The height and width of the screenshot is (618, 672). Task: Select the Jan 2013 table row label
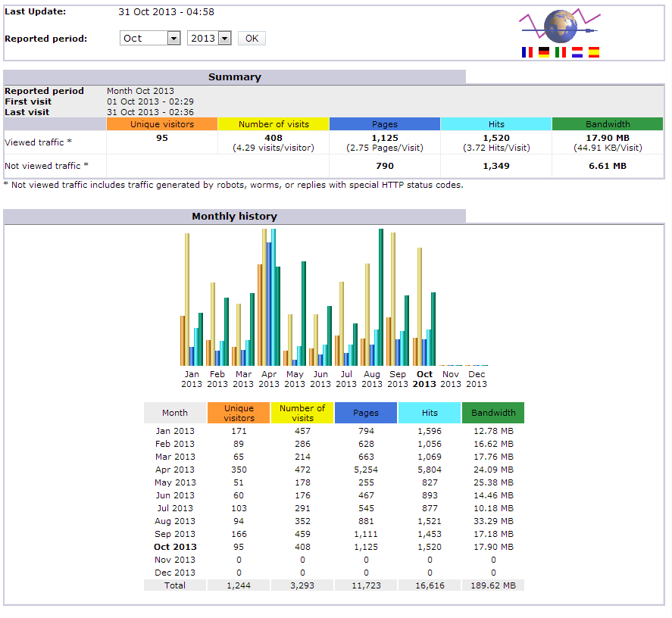tap(175, 431)
